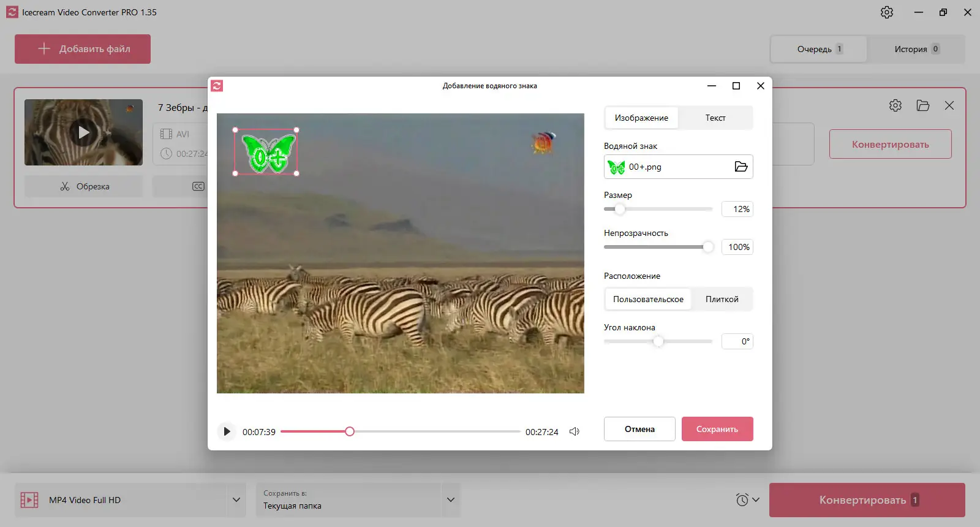Click the plus icon on Добавить файл
Screen dimensions: 980x527
(43, 48)
